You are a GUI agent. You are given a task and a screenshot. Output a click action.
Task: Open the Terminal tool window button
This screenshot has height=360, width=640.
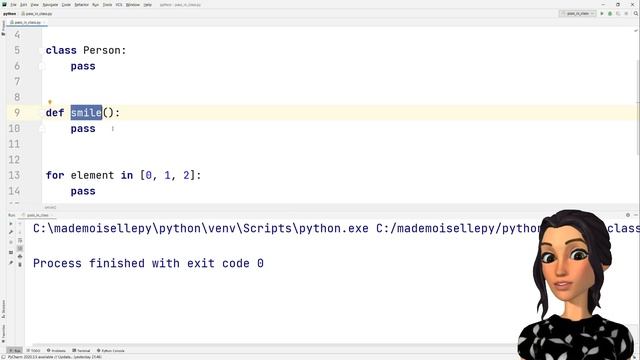coord(81,351)
